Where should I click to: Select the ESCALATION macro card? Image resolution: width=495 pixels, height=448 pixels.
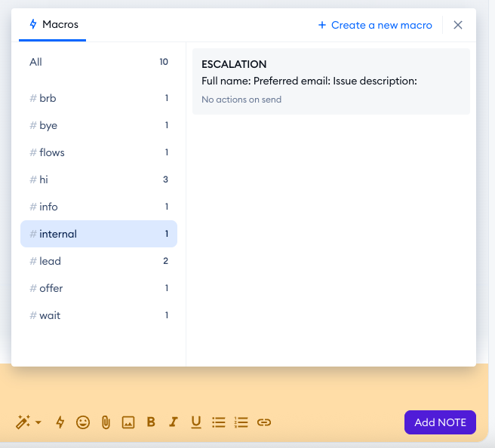pyautogui.click(x=331, y=81)
